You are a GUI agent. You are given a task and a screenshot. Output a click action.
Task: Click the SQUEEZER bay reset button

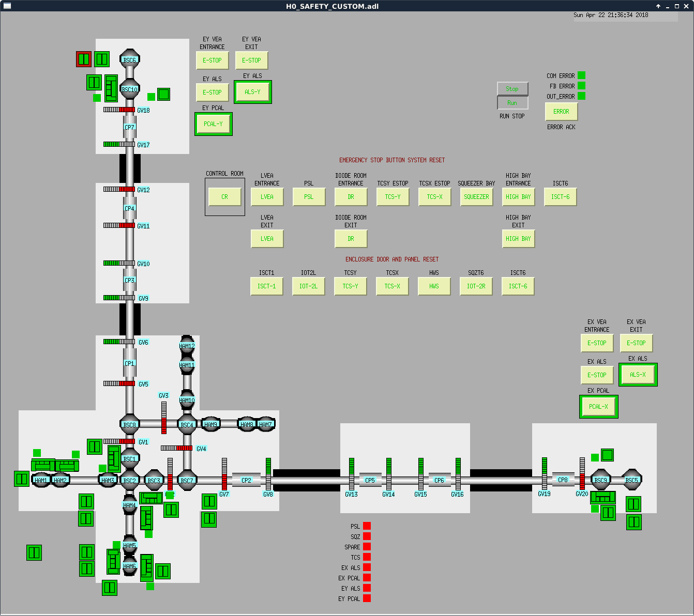476,197
